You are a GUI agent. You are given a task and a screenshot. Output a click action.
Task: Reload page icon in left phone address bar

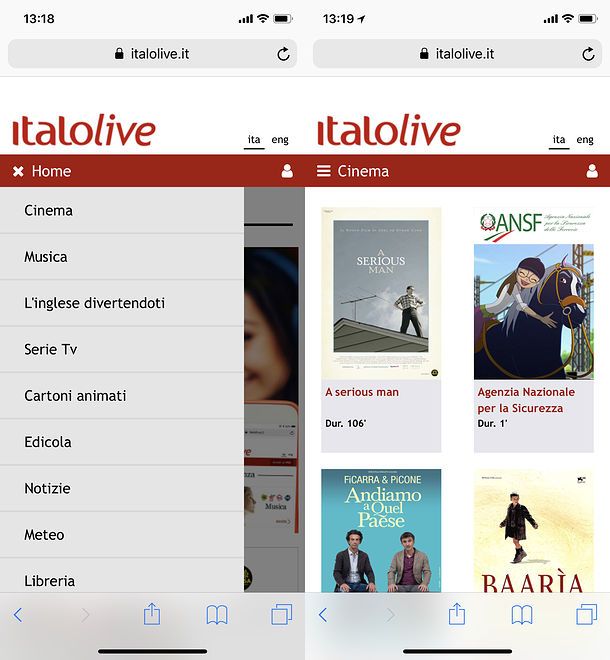tap(283, 54)
